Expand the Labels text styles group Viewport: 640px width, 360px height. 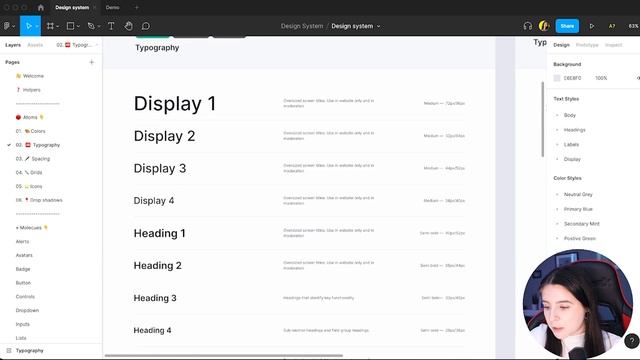pyautogui.click(x=557, y=144)
